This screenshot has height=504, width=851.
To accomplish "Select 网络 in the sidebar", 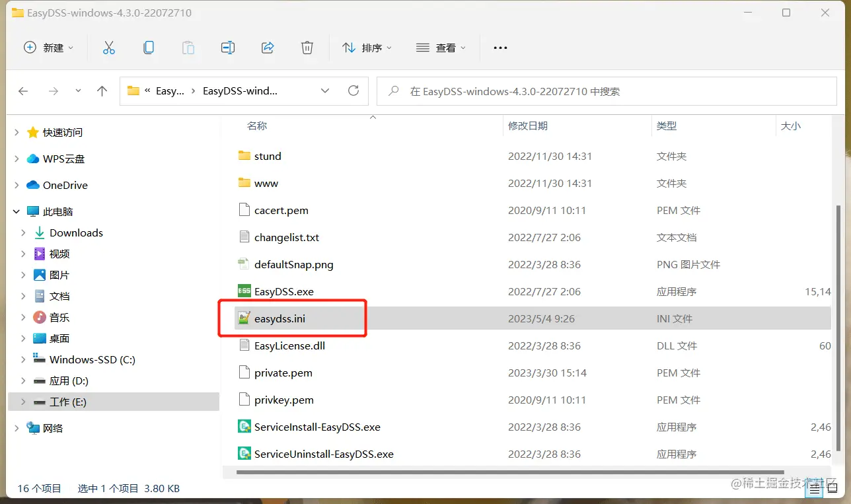I will 53,428.
